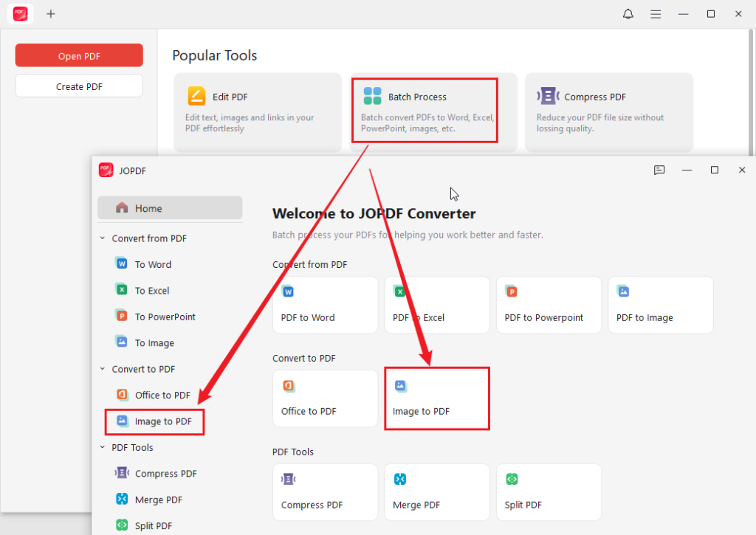Click the purple Compress PDF icon in Popular Tools
The width and height of the screenshot is (756, 535).
(549, 96)
